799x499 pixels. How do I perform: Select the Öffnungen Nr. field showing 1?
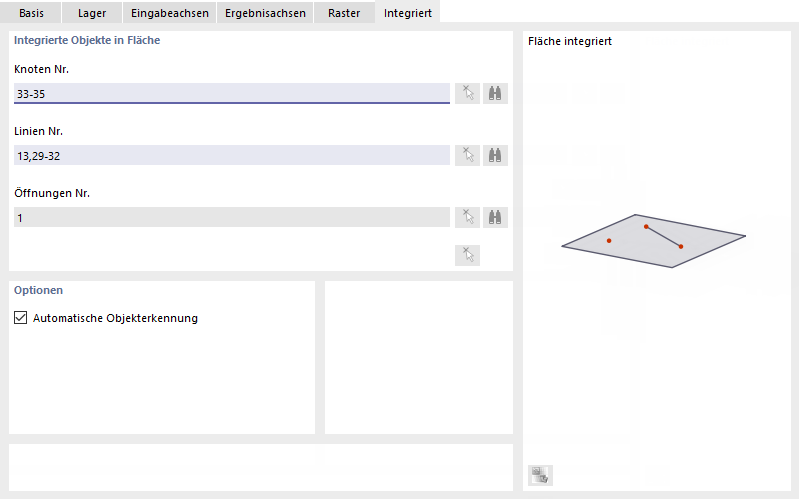(231, 217)
